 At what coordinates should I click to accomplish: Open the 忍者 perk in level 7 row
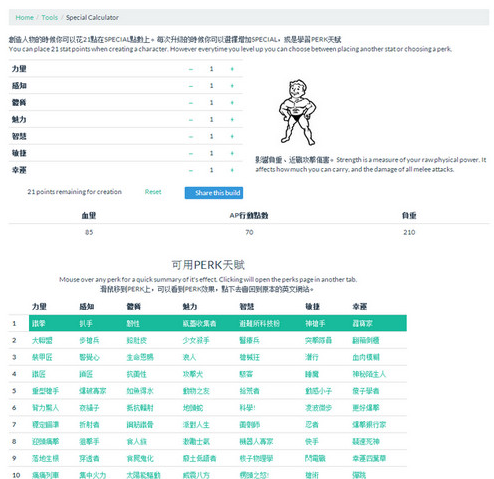point(312,425)
